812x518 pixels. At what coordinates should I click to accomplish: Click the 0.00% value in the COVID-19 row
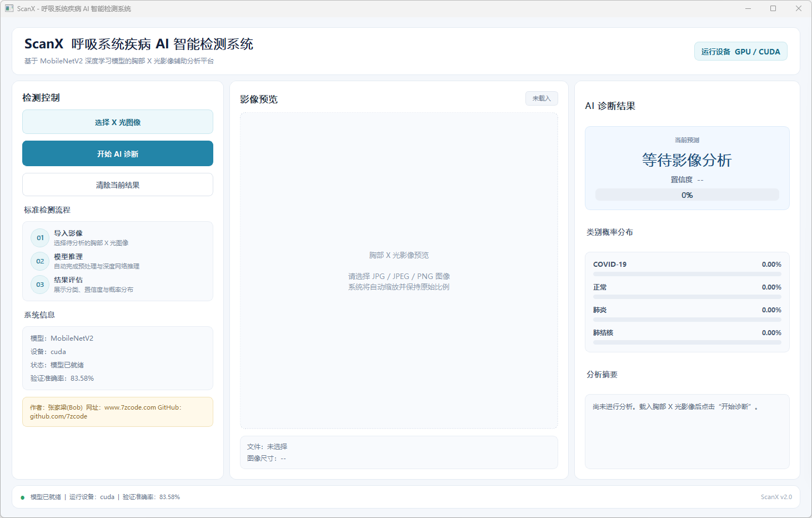point(771,265)
